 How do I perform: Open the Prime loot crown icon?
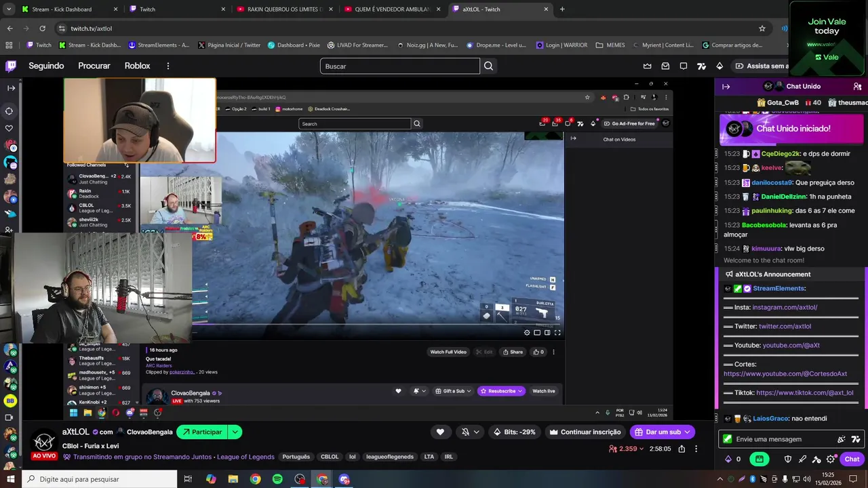click(647, 66)
